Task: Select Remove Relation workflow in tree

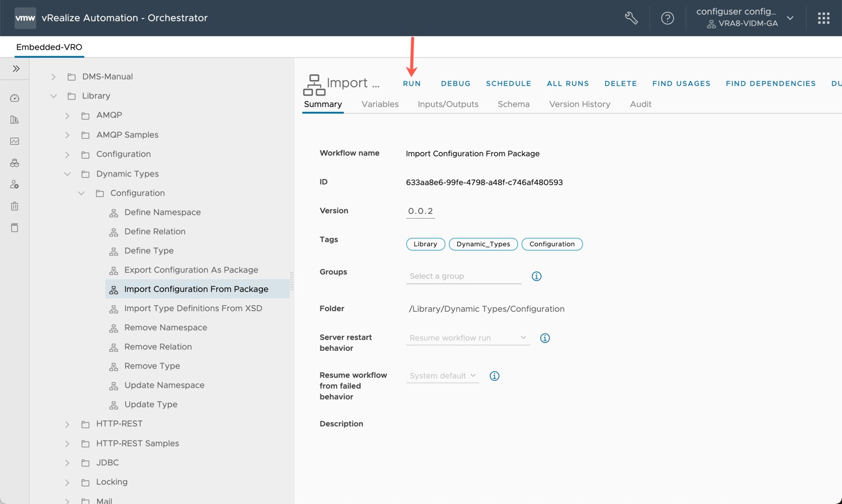Action: [158, 347]
